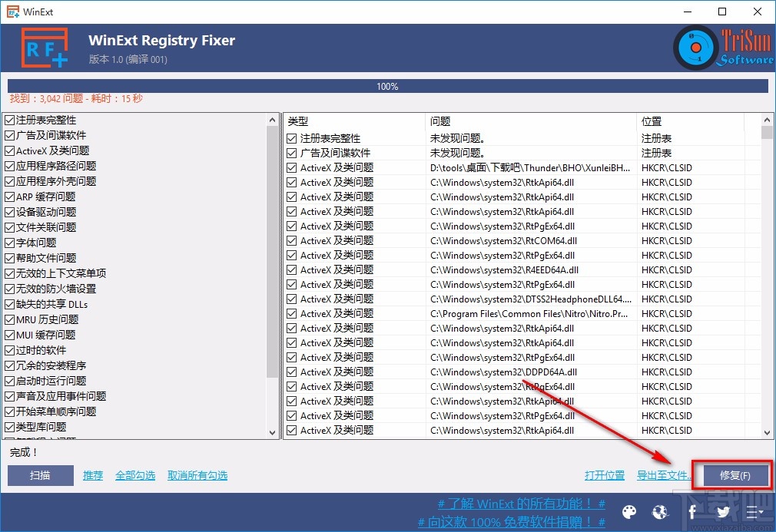Uncheck the result row for XunleiBH Thunder BHO
This screenshot has height=532, width=776.
(291, 167)
